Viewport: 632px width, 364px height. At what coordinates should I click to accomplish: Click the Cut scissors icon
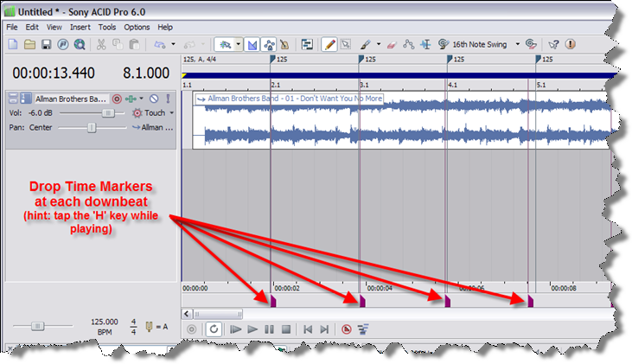(101, 44)
